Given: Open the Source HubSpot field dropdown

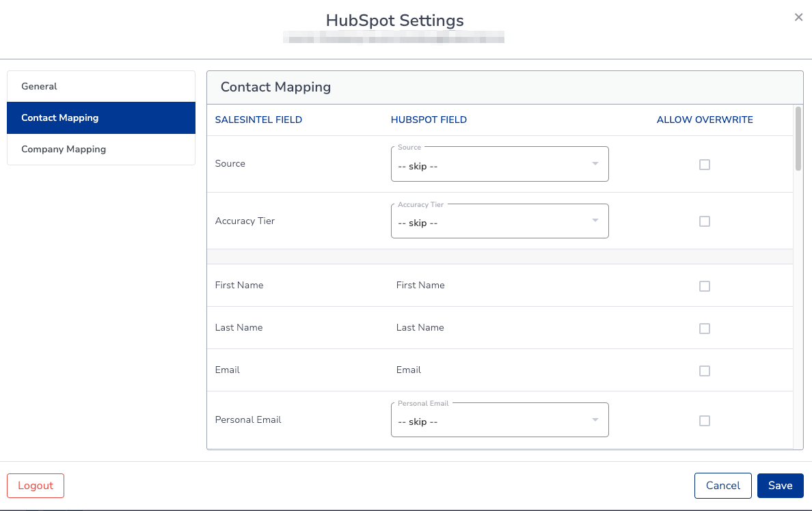Looking at the screenshot, I should pos(500,164).
